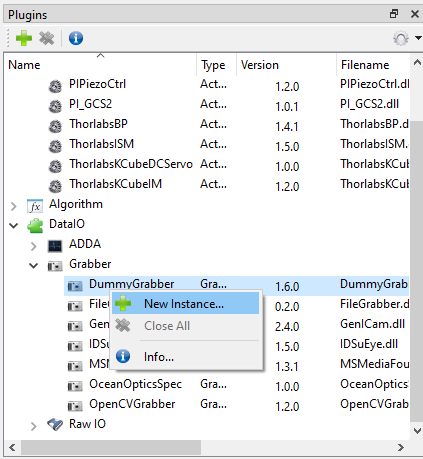The image size is (423, 459).
Task: Expand the ADDA subcategory
Action: coord(34,246)
